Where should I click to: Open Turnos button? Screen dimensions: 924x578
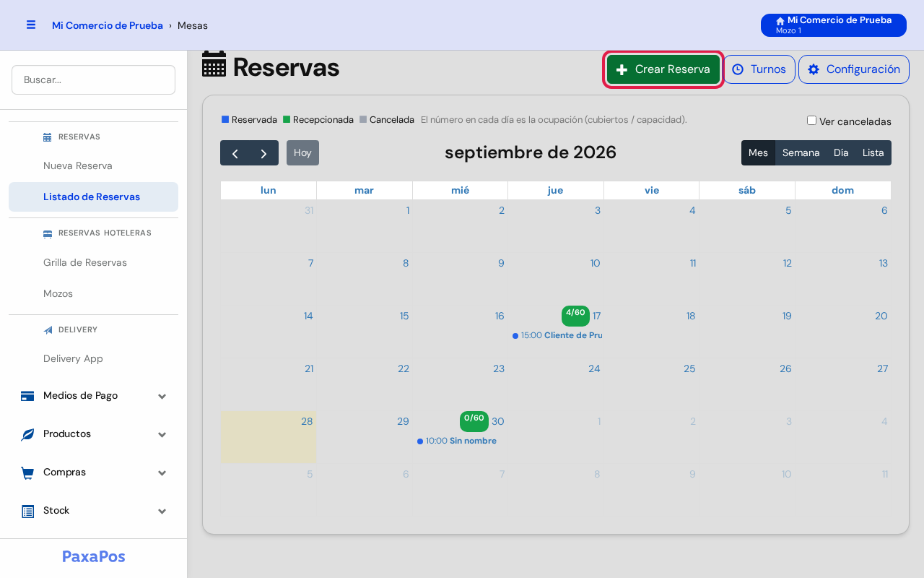759,69
